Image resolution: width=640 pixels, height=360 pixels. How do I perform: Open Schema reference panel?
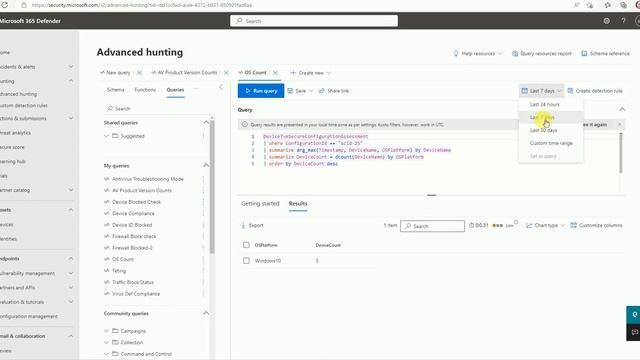605,53
